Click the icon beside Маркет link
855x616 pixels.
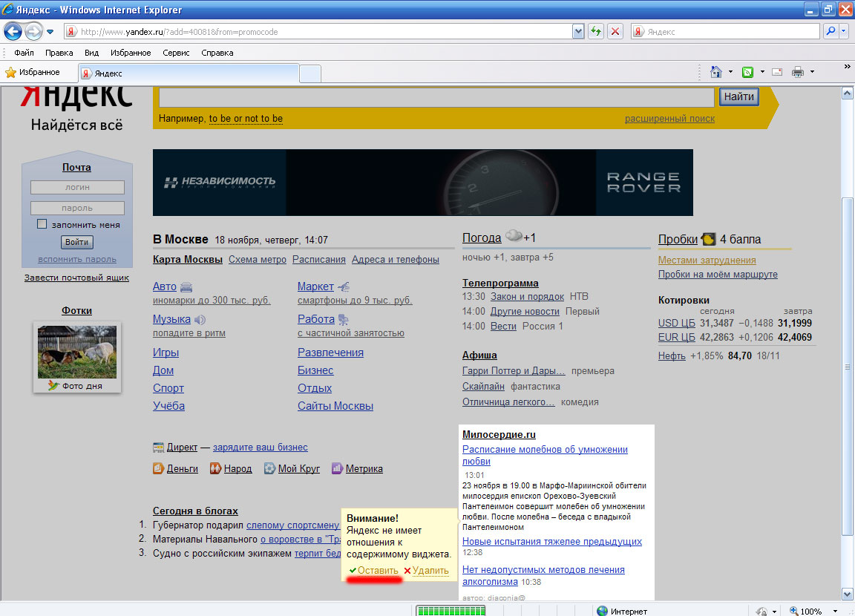pyautogui.click(x=344, y=286)
